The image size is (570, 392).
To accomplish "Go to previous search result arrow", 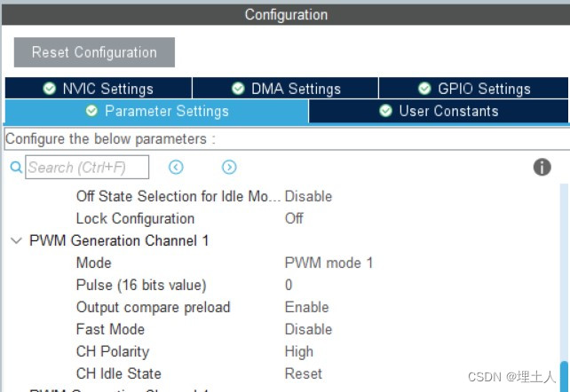I will (x=176, y=167).
